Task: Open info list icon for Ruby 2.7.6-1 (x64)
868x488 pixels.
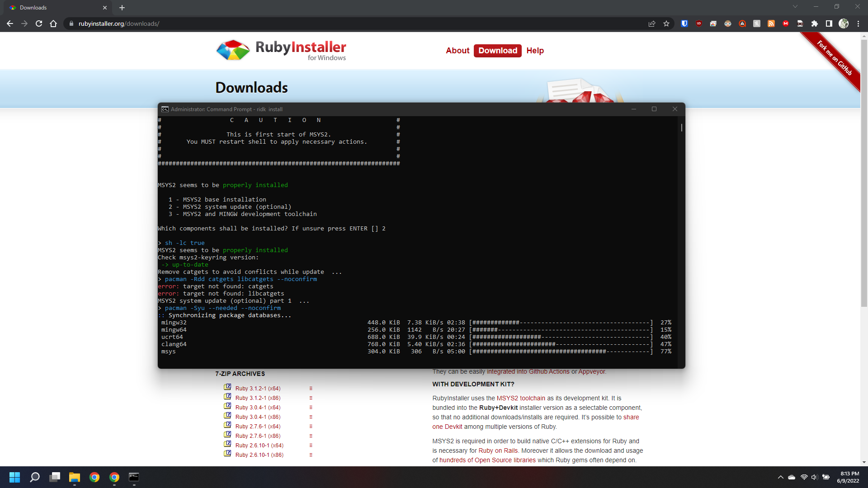Action: (x=311, y=427)
